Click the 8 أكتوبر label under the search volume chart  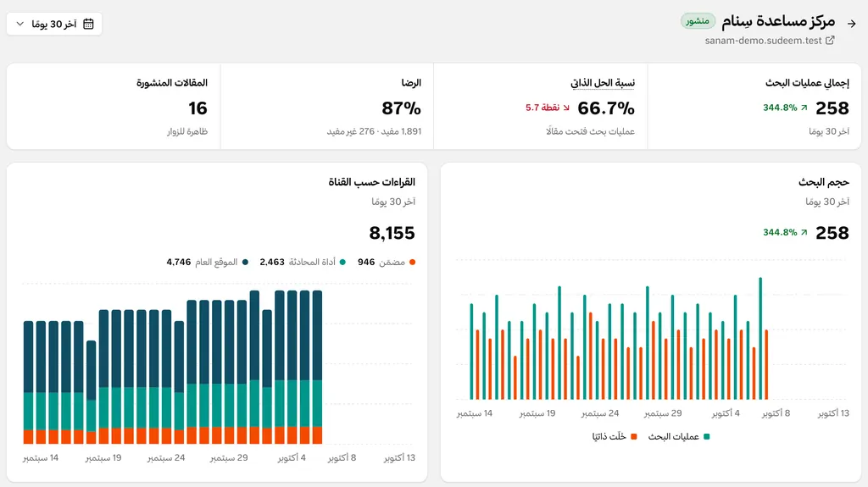pyautogui.click(x=776, y=413)
